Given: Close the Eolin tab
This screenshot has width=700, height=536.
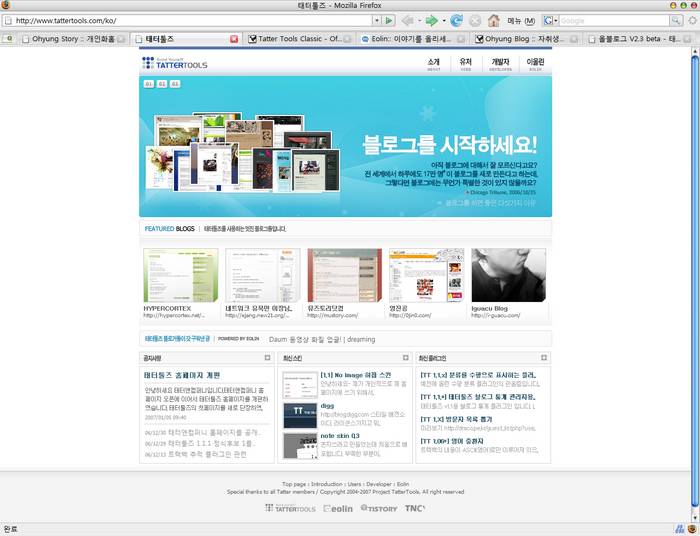Looking at the screenshot, I should (461, 39).
